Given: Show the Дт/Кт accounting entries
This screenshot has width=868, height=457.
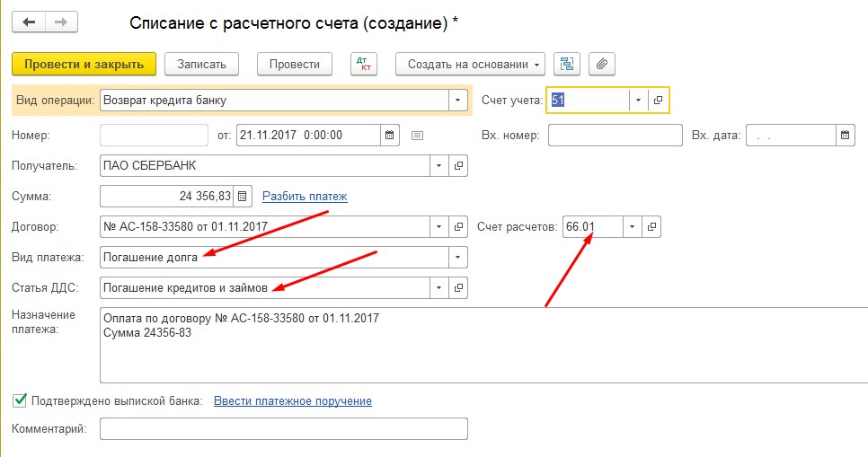Looking at the screenshot, I should pyautogui.click(x=365, y=64).
